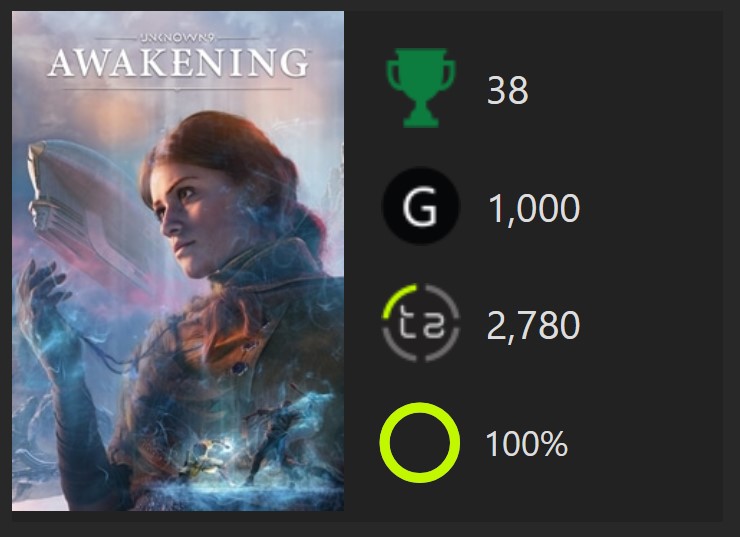Select the 1,000 Gamerscore value
This screenshot has height=537, width=740.
point(533,209)
